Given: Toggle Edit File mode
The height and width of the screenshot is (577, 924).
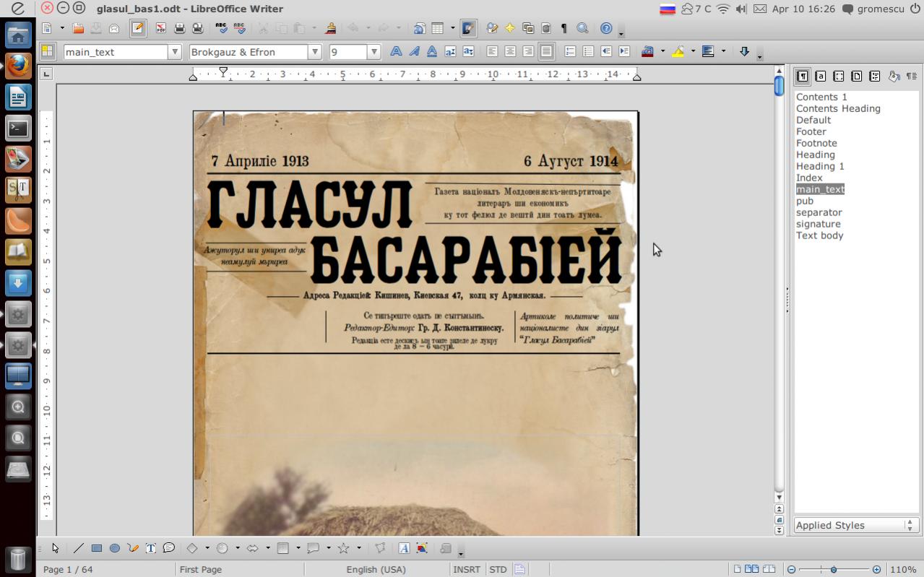Looking at the screenshot, I should [x=137, y=29].
